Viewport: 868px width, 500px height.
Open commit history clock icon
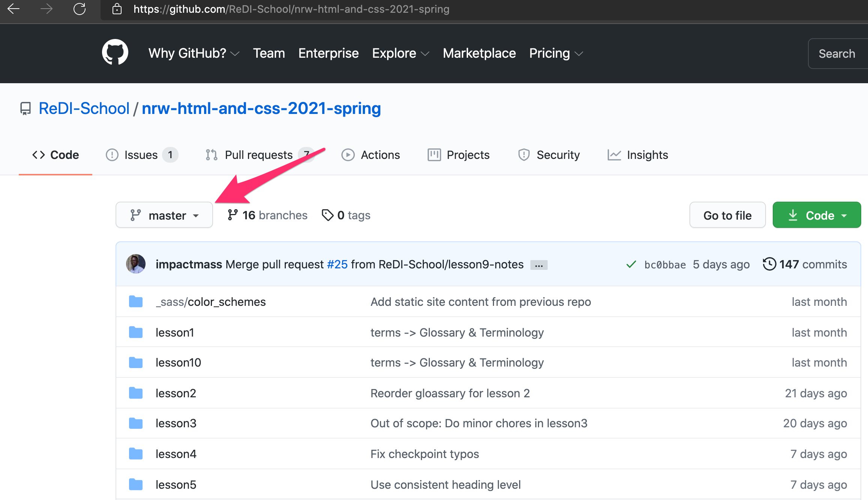pos(769,264)
